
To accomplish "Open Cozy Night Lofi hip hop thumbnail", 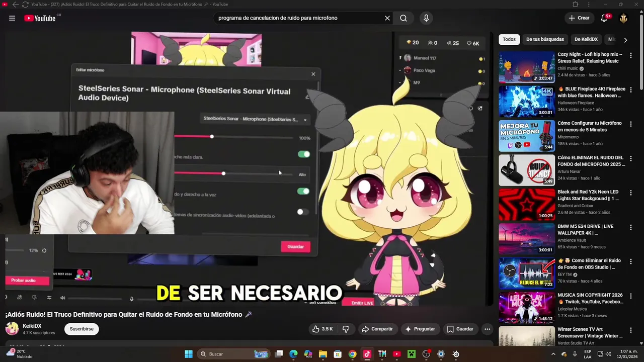I will [527, 67].
